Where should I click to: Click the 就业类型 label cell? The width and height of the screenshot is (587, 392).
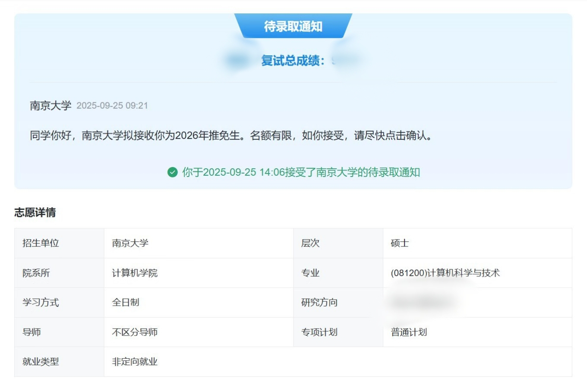click(59, 362)
